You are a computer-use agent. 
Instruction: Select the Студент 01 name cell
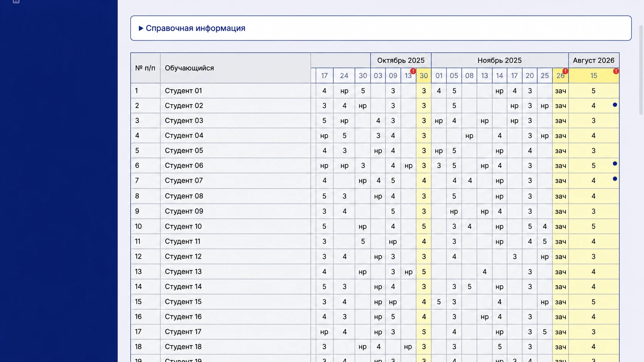tap(235, 91)
